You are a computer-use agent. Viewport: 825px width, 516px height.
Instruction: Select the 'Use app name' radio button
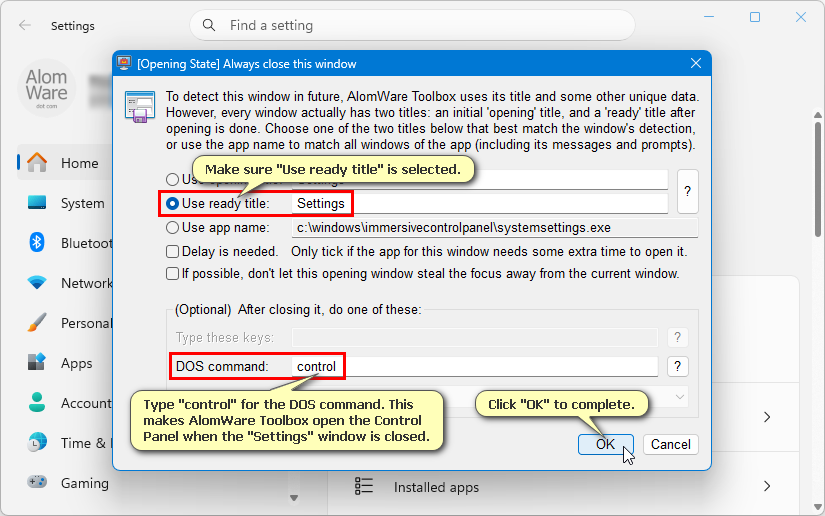[x=172, y=228]
